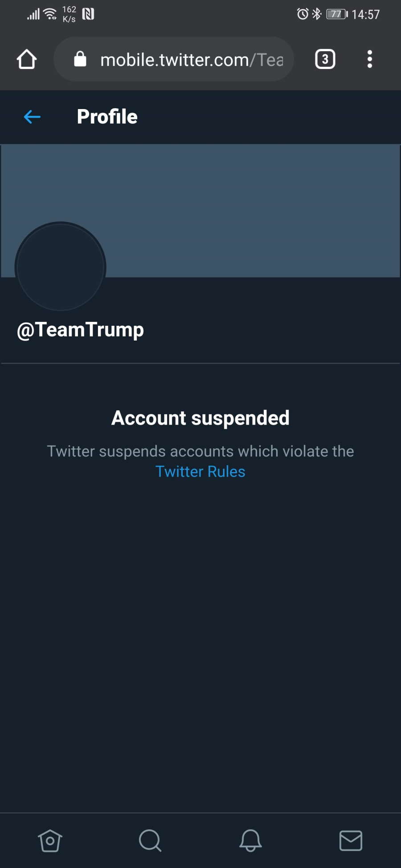Go back using the blue arrow
401x868 pixels.
pos(32,117)
